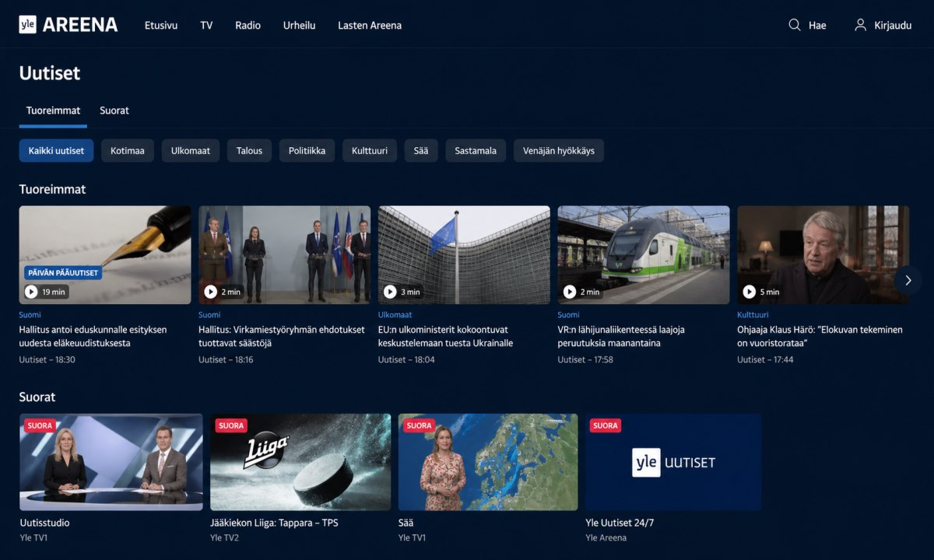This screenshot has height=560, width=934.
Task: Play the EU:n ulkoministerit 3 min video
Action: 391,292
